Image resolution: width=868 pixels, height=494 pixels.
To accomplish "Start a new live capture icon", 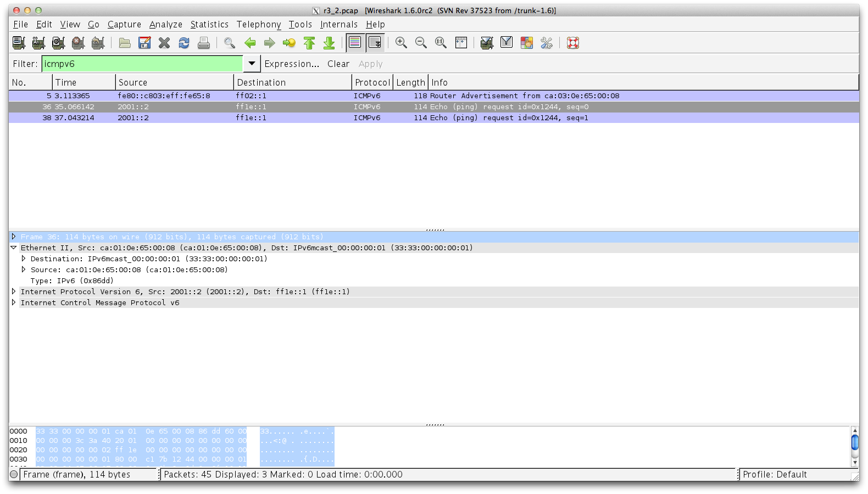I will pyautogui.click(x=58, y=43).
